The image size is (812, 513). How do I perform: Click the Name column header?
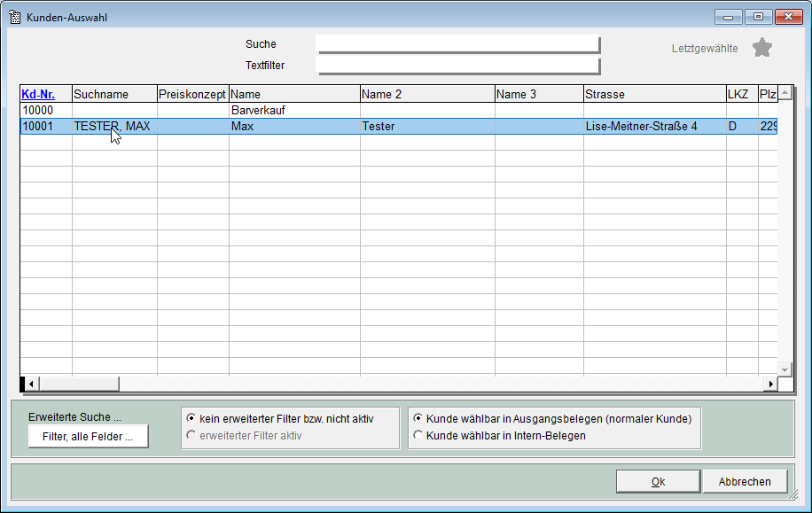click(294, 94)
